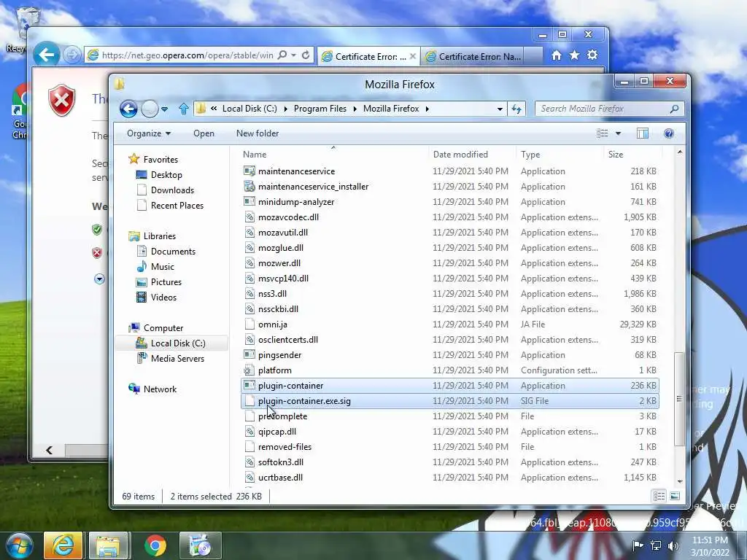Show the preview pane in Explorer

point(642,133)
